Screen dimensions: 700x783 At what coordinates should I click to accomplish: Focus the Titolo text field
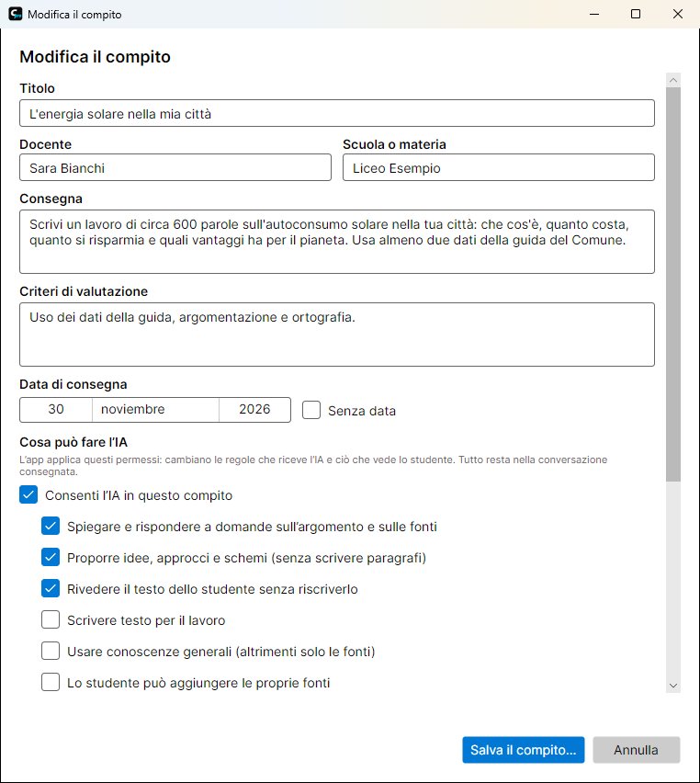337,113
